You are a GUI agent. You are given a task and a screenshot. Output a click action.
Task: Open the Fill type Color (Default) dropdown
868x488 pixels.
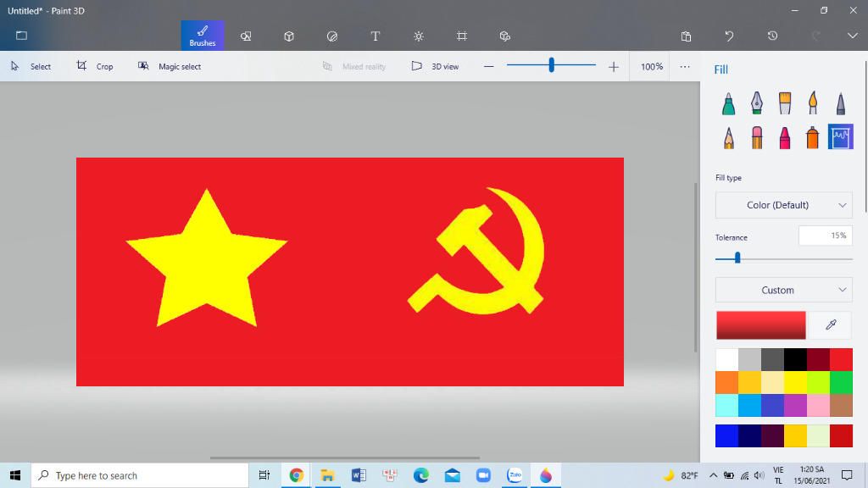coord(784,205)
